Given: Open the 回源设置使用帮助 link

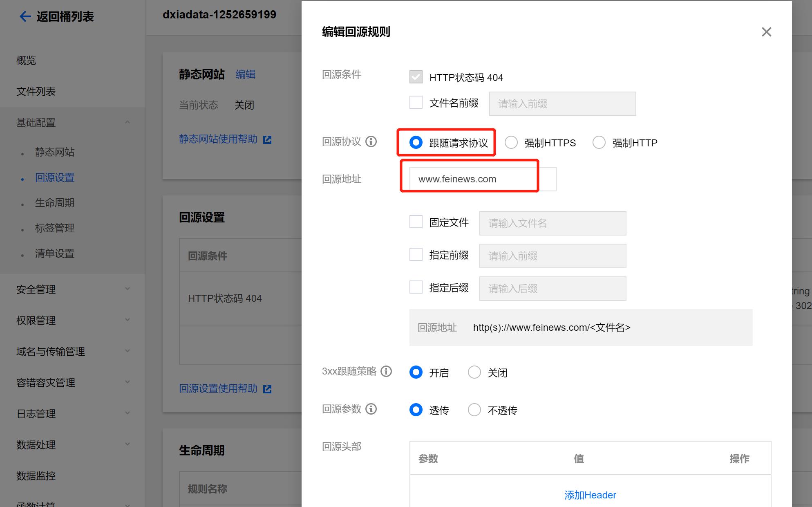Looking at the screenshot, I should click(x=218, y=388).
